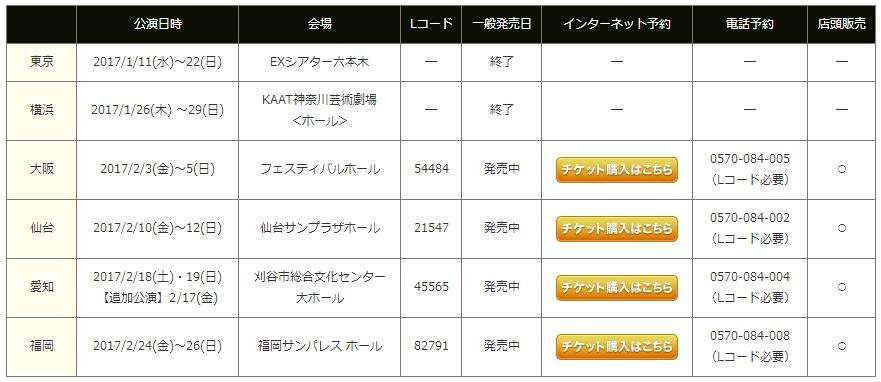
Task: Click the ticket purchase button for 大阪
Action: 616,170
